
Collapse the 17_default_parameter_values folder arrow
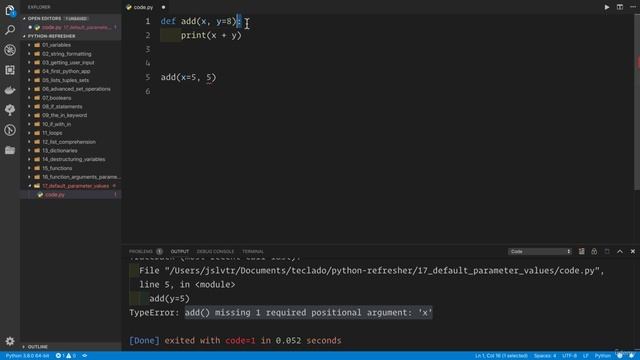coord(29,186)
